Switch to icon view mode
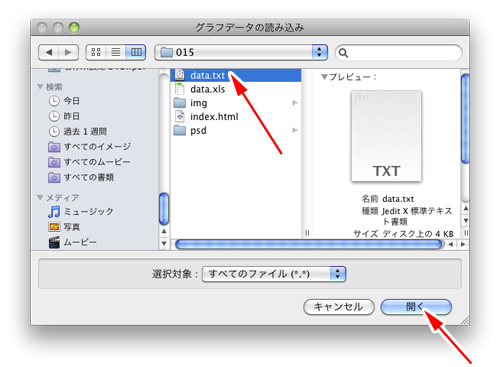The height and width of the screenshot is (367, 500). click(96, 52)
